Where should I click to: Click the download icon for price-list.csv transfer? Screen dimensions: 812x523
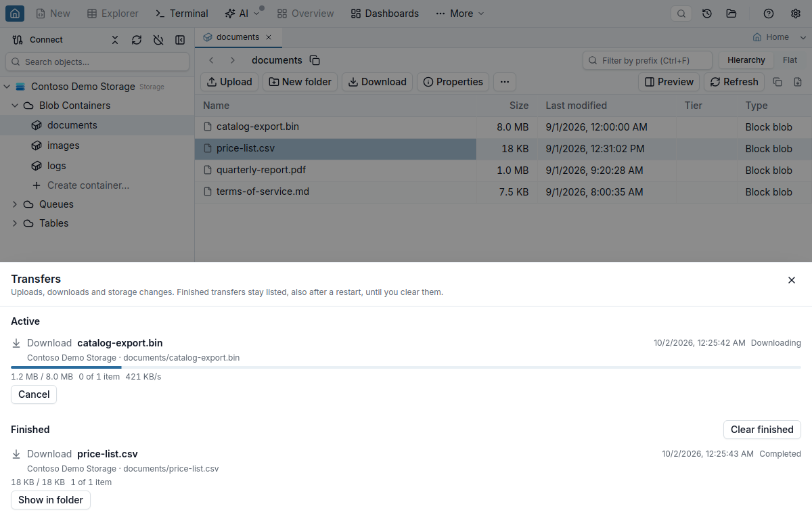17,454
